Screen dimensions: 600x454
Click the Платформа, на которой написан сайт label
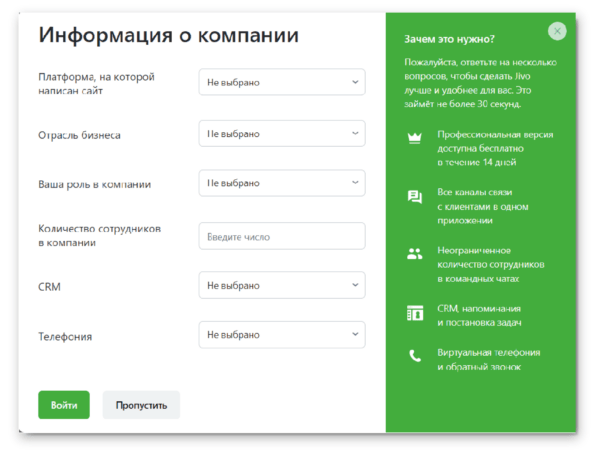pyautogui.click(x=96, y=83)
